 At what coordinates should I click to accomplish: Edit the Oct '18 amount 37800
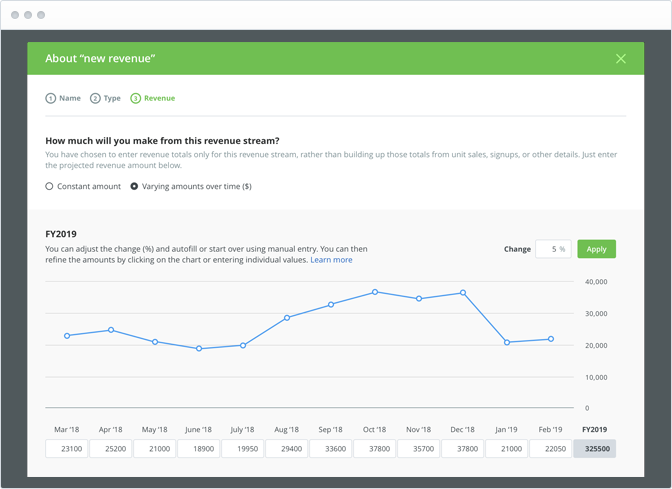(x=375, y=449)
